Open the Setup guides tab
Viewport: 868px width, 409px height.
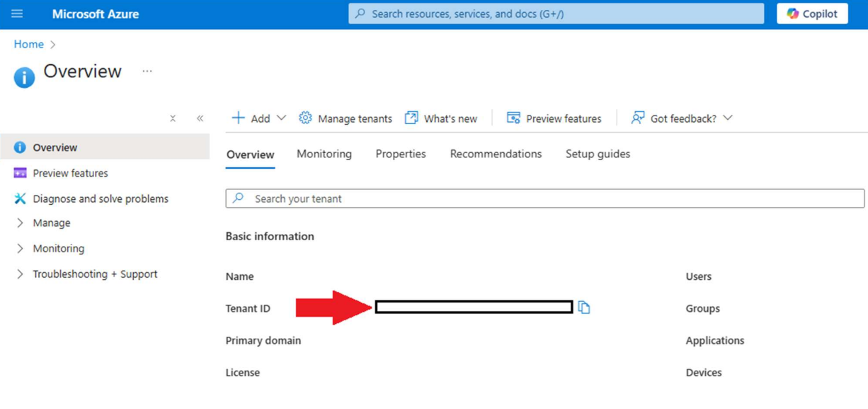tap(598, 154)
